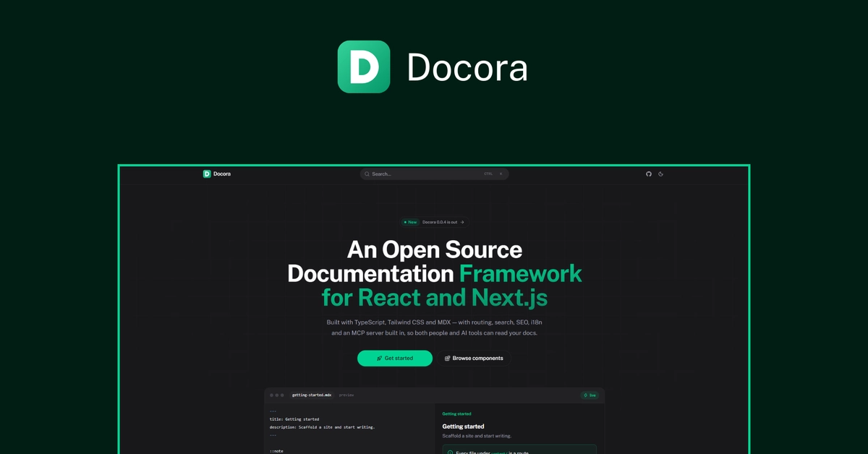
Task: Click the info icon in route note
Action: 450,452
